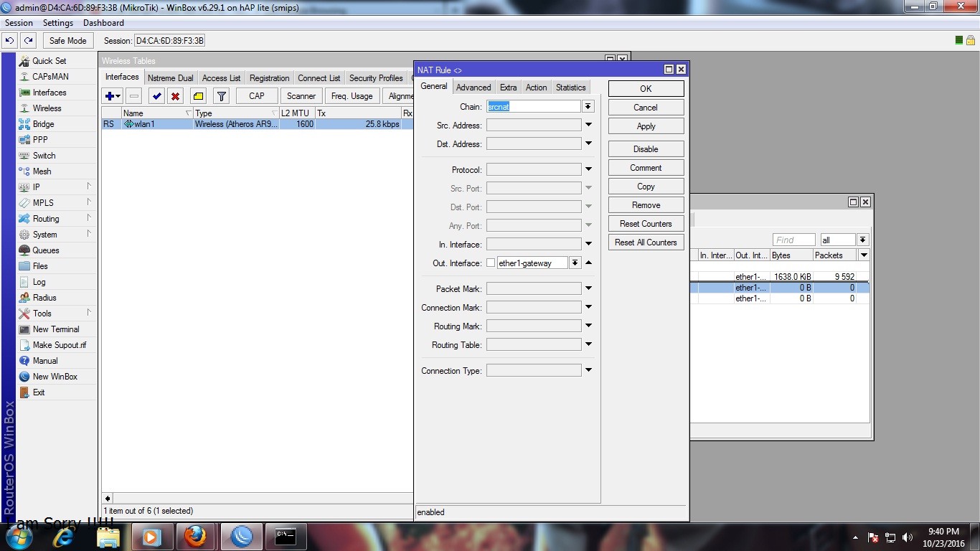This screenshot has width=980, height=551.
Task: Add a new wireless interface with the plus icon
Action: 109,95
